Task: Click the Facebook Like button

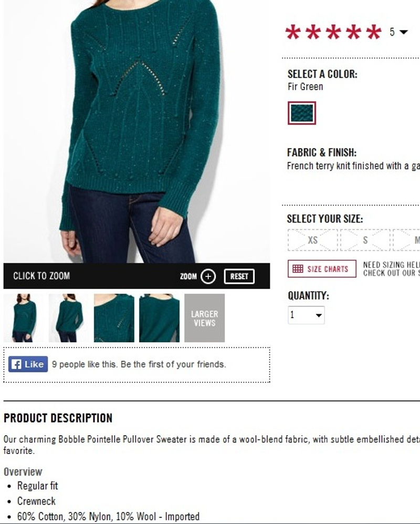Action: [28, 364]
